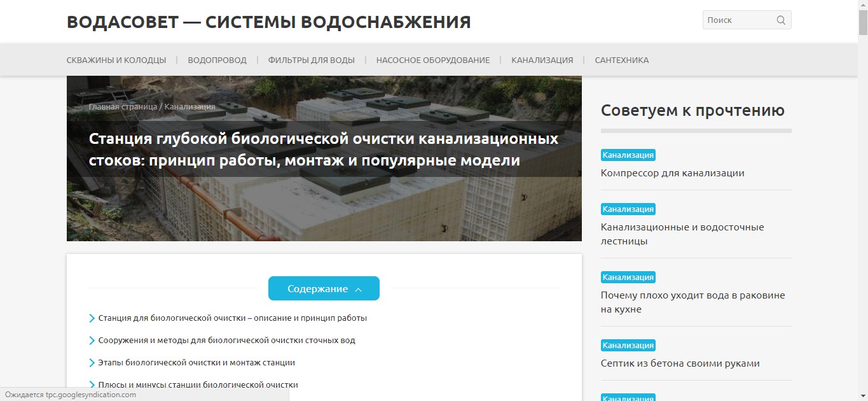Image resolution: width=868 pixels, height=401 pixels.
Task: Open Почему плохо уходит вода article
Action: click(x=693, y=302)
